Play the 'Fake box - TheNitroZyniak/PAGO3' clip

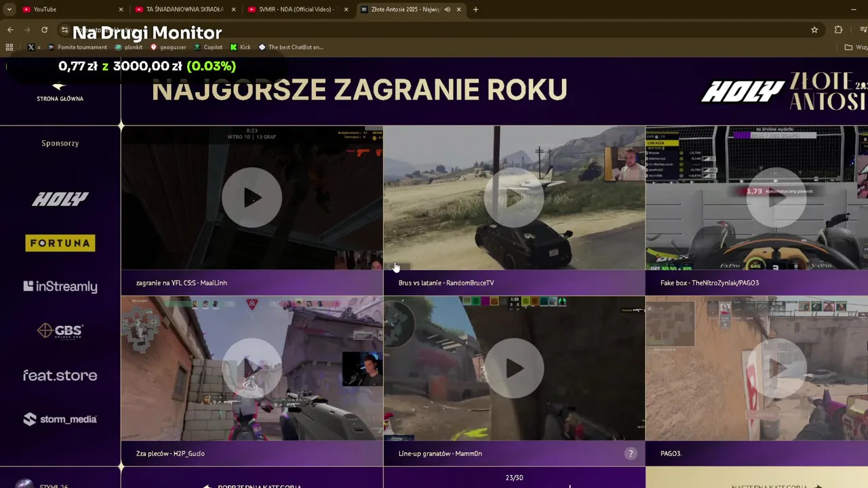click(776, 197)
